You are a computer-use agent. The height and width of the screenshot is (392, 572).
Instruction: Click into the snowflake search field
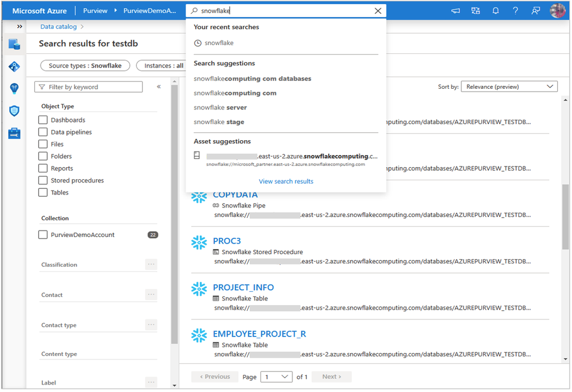(x=286, y=11)
